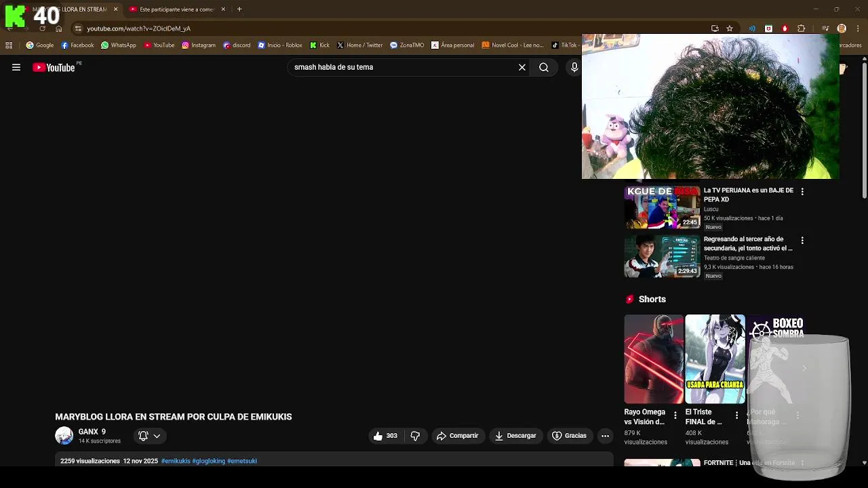Open the Google bookmark

[x=40, y=45]
